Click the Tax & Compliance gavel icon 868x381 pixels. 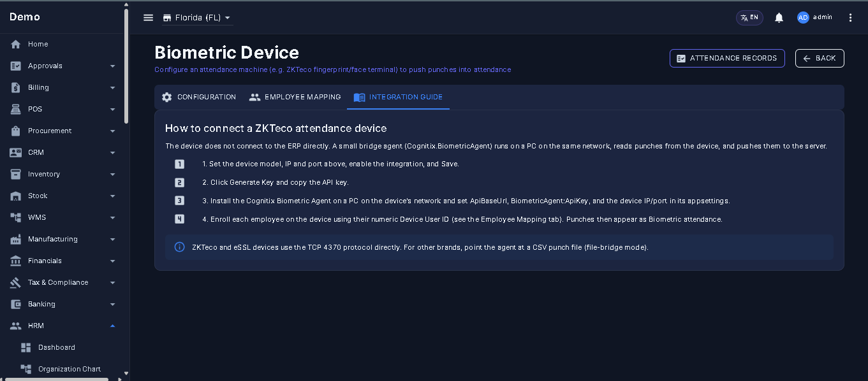tap(16, 282)
